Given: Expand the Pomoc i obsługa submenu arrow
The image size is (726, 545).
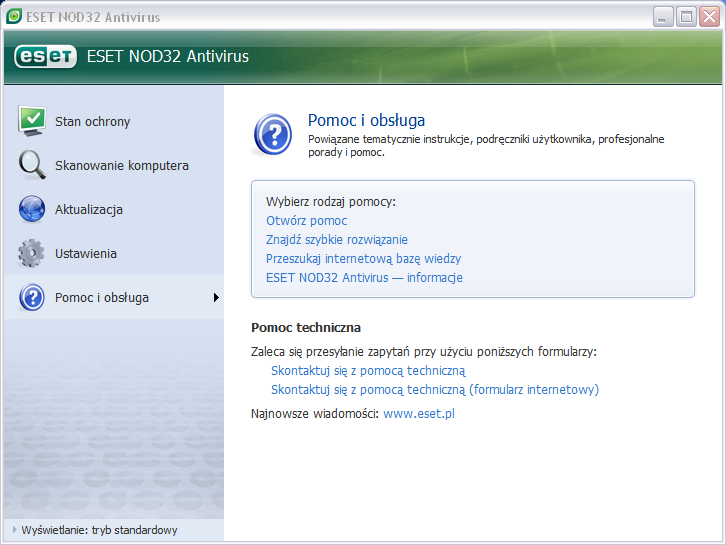Looking at the screenshot, I should [x=216, y=297].
